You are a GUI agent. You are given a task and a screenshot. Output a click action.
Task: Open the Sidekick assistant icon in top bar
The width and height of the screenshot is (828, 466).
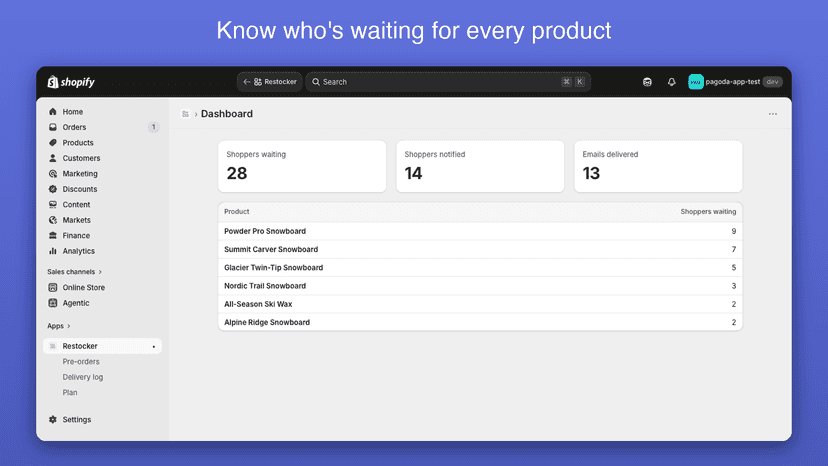click(x=647, y=82)
